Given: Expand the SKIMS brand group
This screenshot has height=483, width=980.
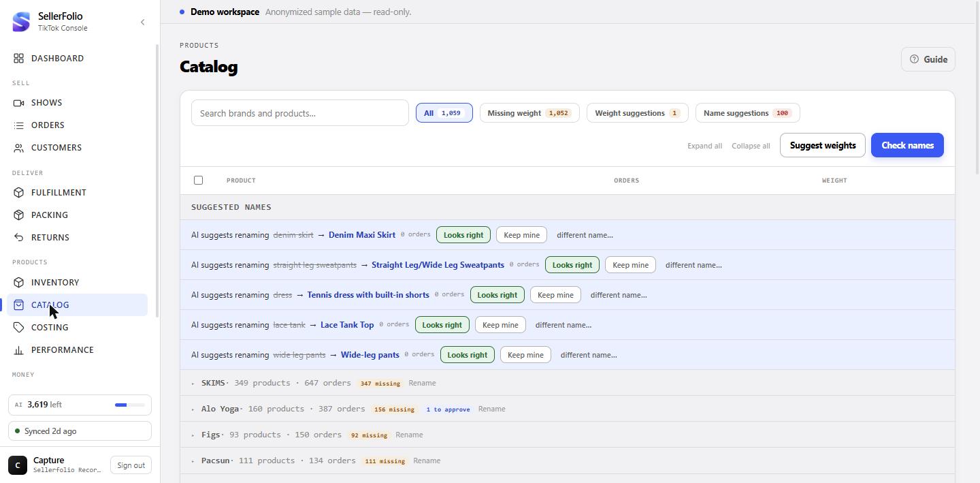Looking at the screenshot, I should [193, 384].
